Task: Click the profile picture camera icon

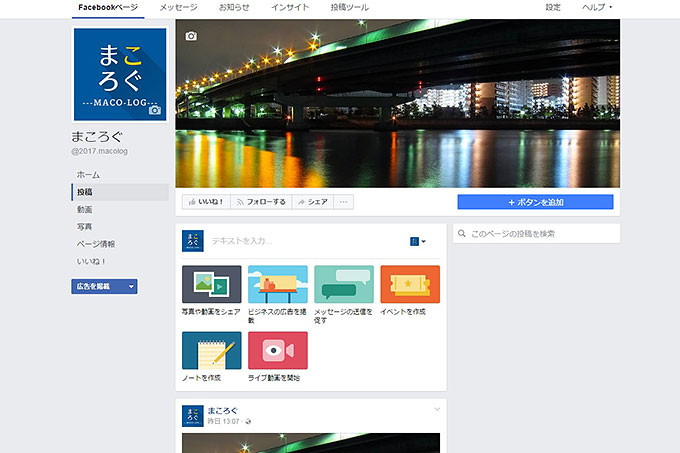Action: (x=154, y=110)
